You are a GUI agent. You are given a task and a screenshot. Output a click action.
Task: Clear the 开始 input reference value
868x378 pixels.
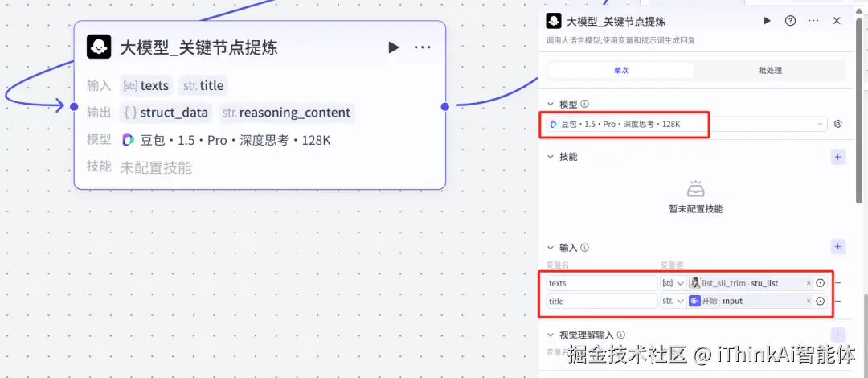pyautogui.click(x=809, y=301)
